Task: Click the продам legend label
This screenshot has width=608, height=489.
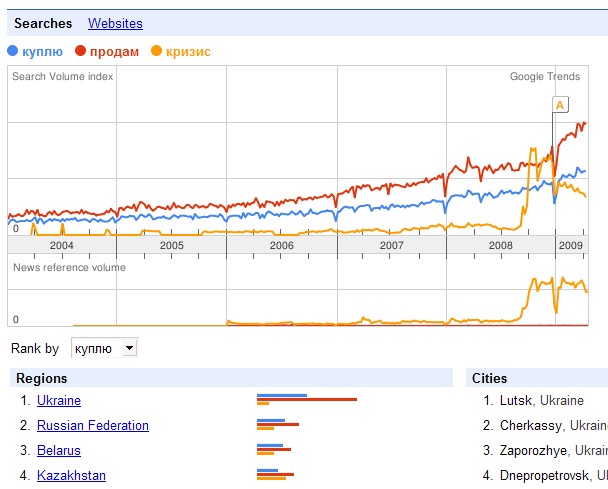Action: tap(114, 51)
